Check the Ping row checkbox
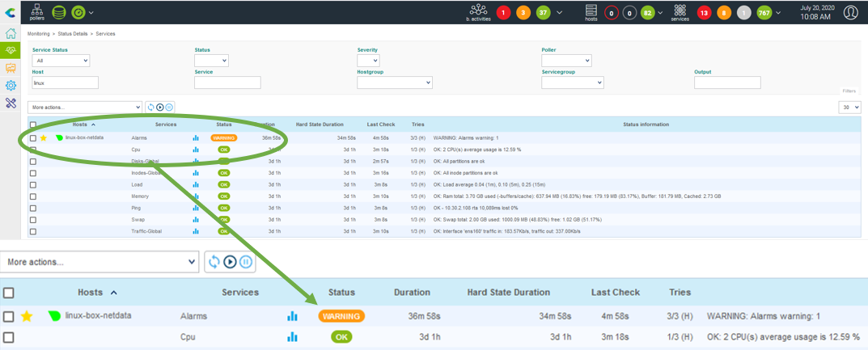 (33, 208)
